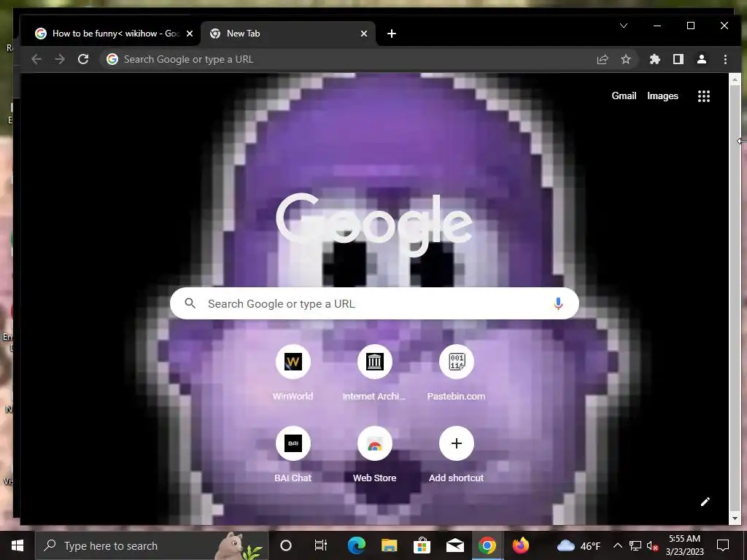Launch Firefox from taskbar
Screen dimensions: 747x560
coord(520,545)
